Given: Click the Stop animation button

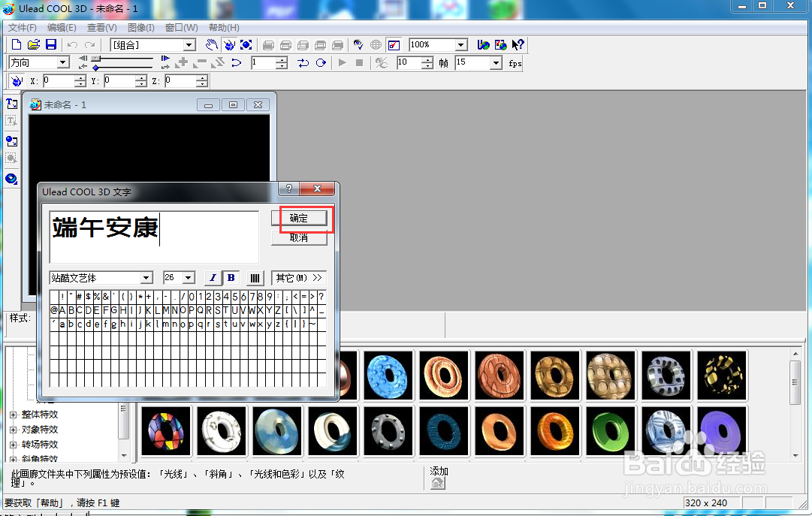Looking at the screenshot, I should [x=359, y=62].
